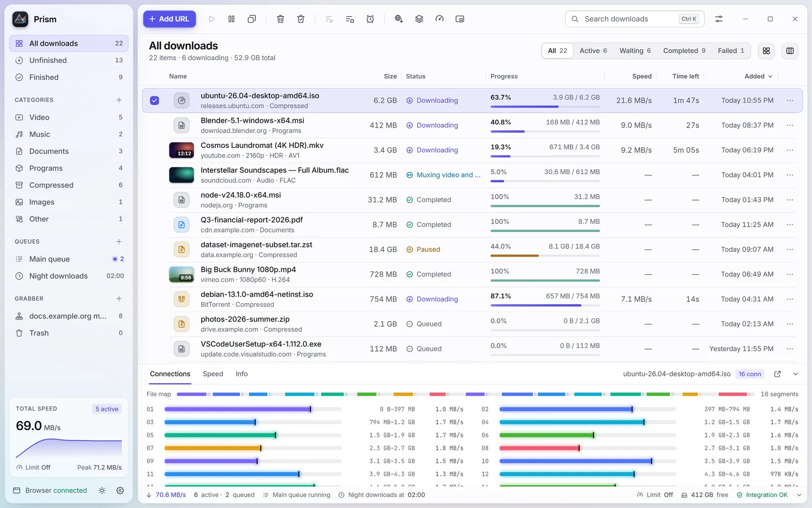Open more options for dataset-imagenet-subset.tar.zst
This screenshot has height=508, width=812.
(x=790, y=249)
